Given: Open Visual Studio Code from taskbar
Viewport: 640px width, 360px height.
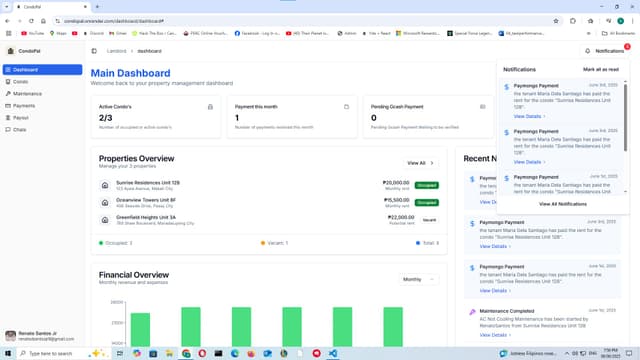Looking at the screenshot, I should tap(333, 353).
